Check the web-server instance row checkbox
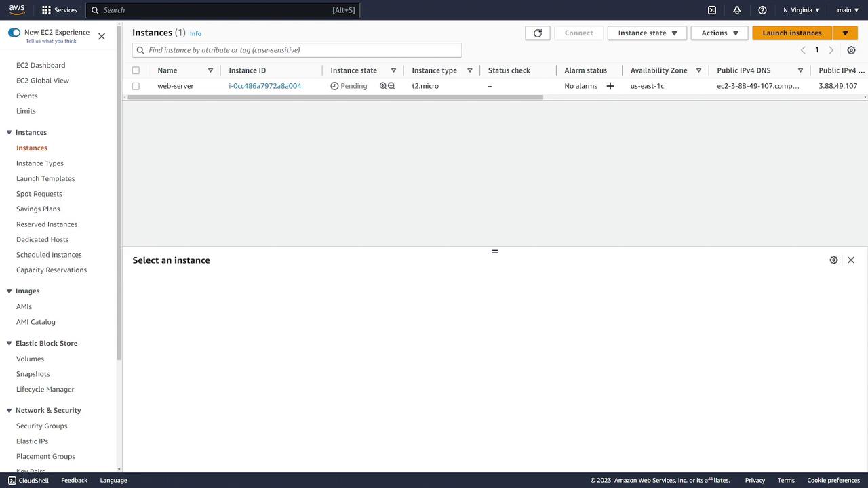The width and height of the screenshot is (868, 488). 136,86
